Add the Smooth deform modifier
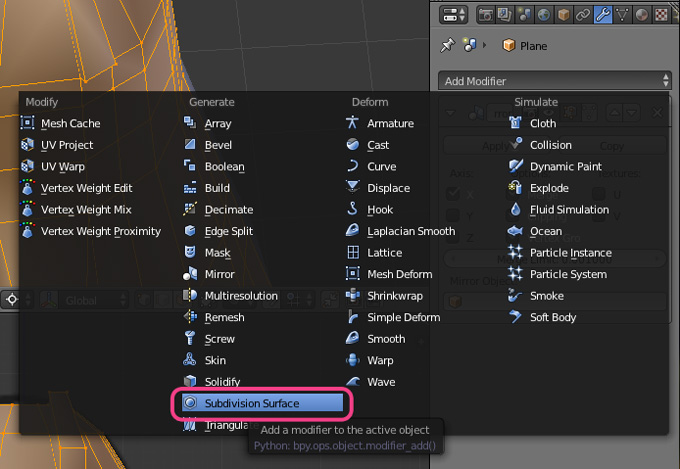 click(x=376, y=339)
